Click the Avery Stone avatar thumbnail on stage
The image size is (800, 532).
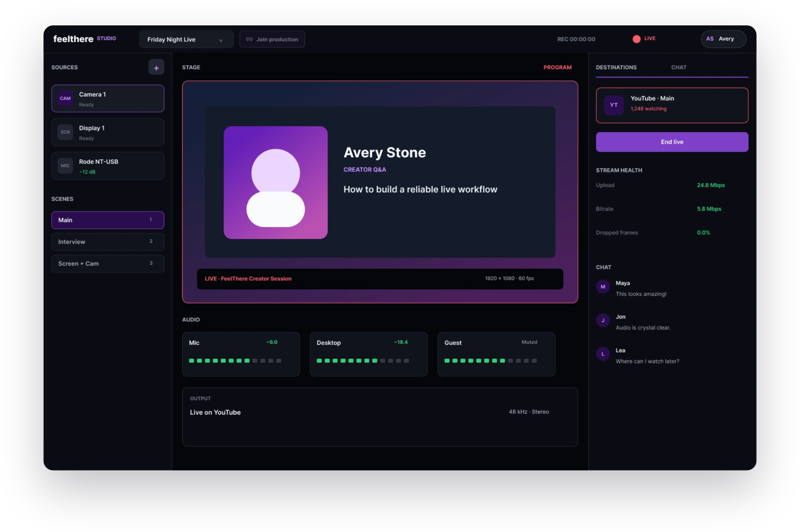276,182
